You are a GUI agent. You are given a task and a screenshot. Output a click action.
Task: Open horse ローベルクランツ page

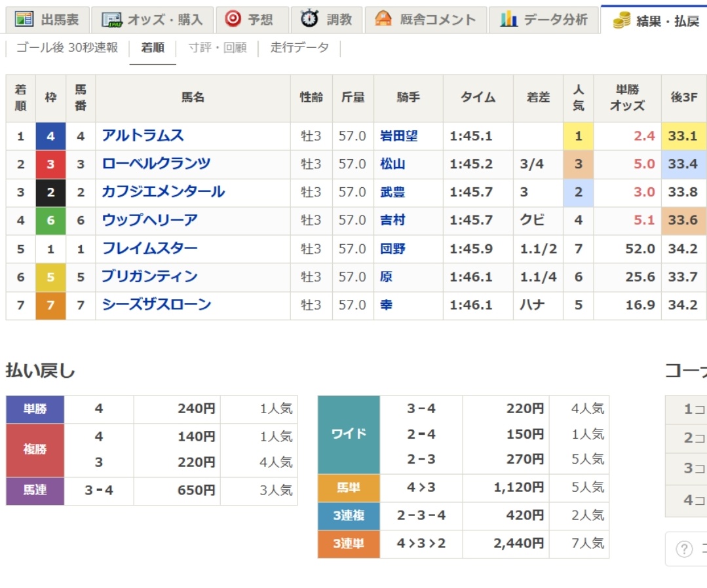click(x=156, y=164)
